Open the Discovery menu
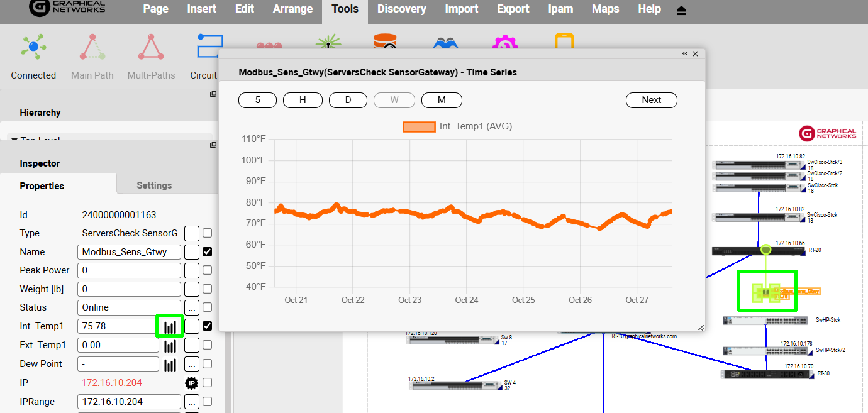Viewport: 868px width, 413px height. tap(402, 9)
